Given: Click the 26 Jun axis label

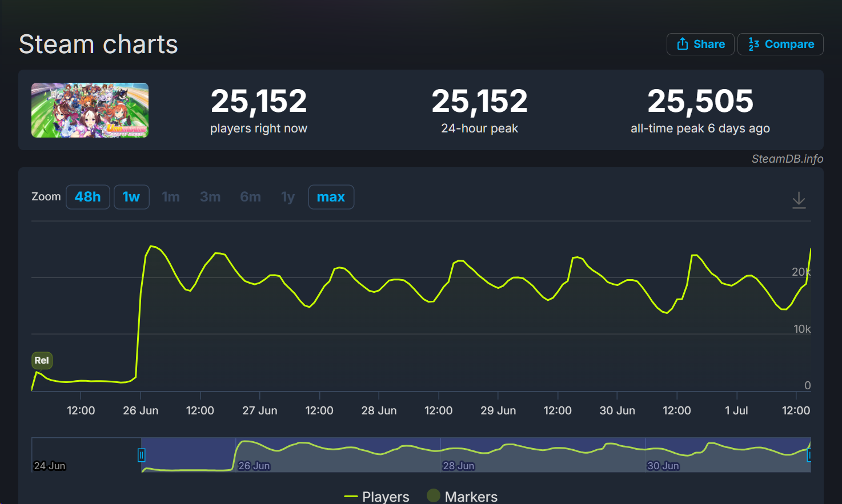Looking at the screenshot, I should point(141,410).
